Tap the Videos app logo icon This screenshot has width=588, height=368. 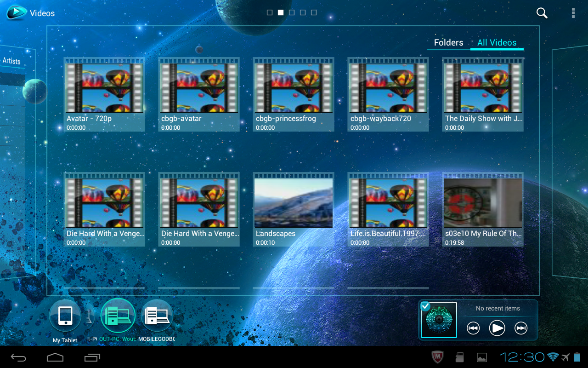(x=17, y=13)
